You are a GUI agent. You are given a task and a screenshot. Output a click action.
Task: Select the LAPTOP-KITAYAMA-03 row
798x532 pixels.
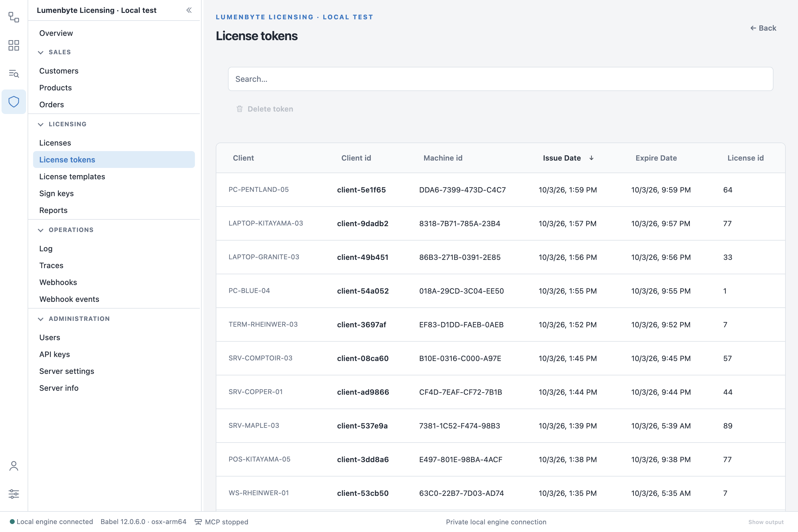[500, 224]
